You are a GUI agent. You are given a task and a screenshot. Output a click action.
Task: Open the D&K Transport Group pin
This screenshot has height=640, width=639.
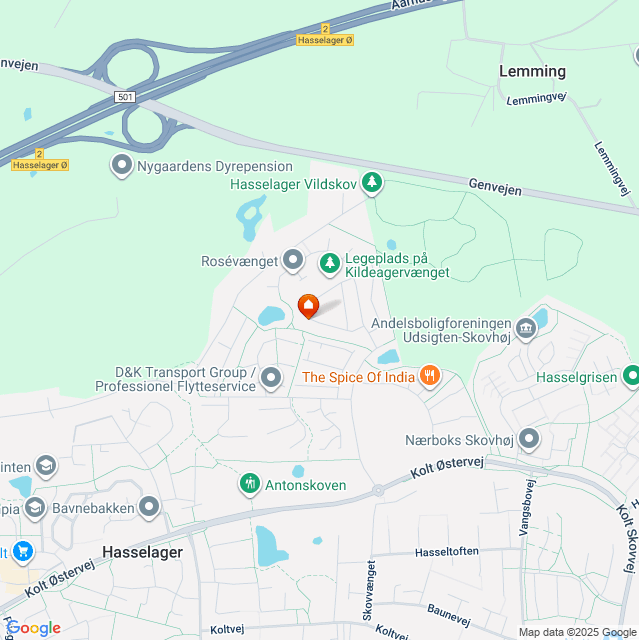(271, 378)
